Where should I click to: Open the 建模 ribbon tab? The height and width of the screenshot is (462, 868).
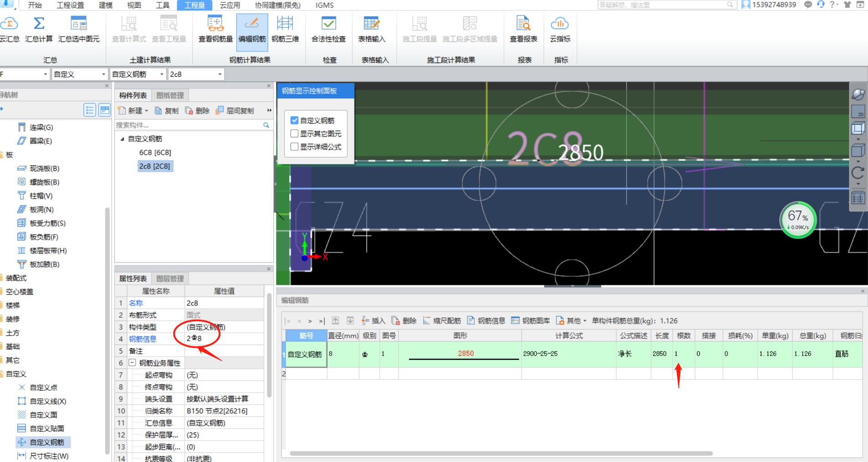(x=105, y=5)
